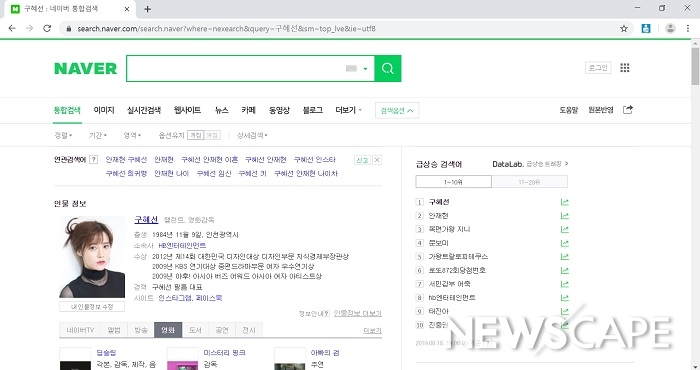Screen dimensions: 700x370
Task: Click the blue extension icon in toolbar
Action: coord(646,28)
